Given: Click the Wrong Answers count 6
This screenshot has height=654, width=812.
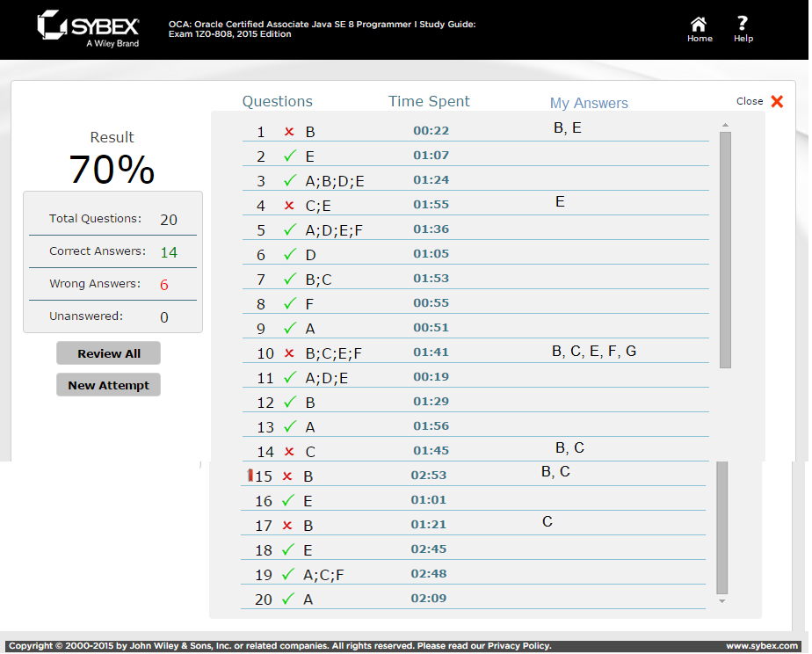Looking at the screenshot, I should pos(164,285).
